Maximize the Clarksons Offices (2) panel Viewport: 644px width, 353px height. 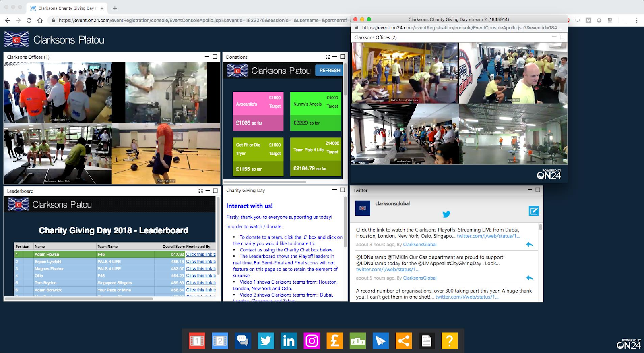(x=562, y=37)
